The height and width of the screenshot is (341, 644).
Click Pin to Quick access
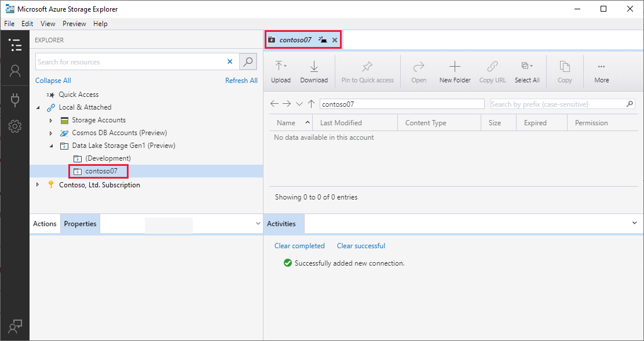(368, 71)
